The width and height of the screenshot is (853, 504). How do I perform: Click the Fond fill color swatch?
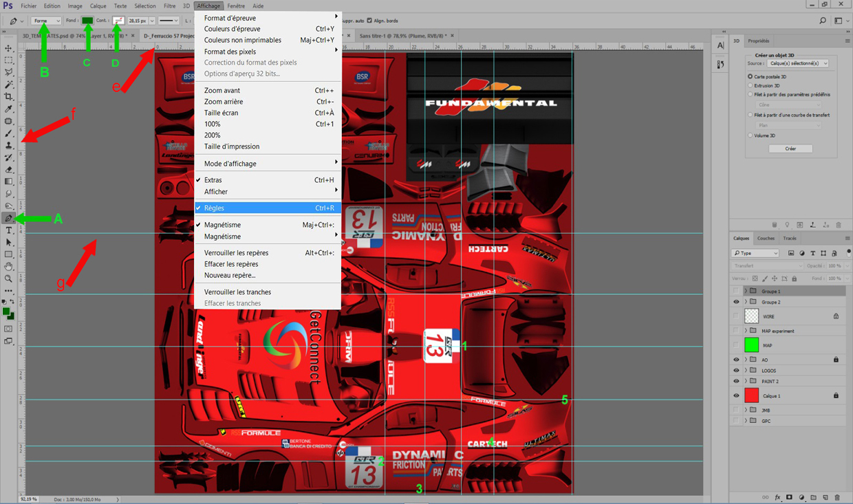click(87, 21)
